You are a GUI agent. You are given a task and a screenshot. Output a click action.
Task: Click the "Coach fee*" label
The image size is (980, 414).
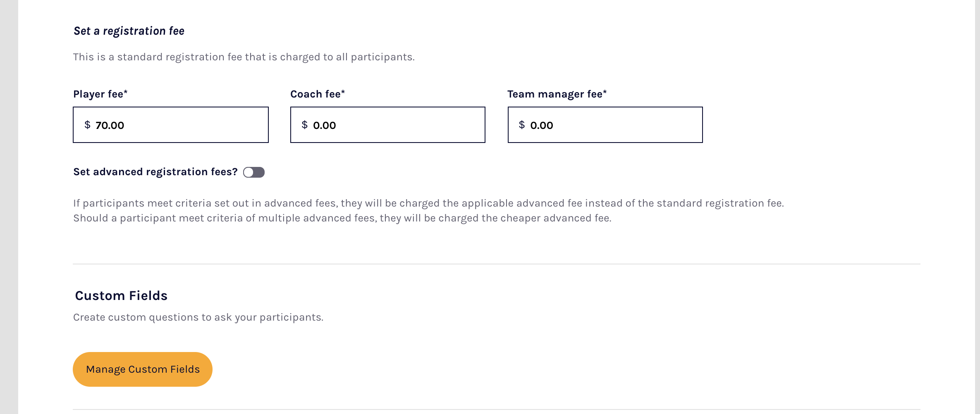(318, 94)
